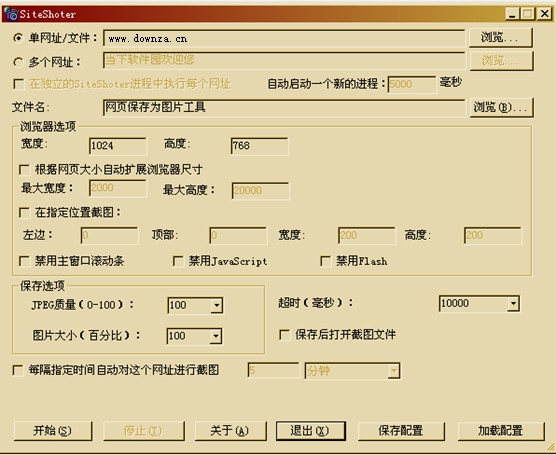This screenshot has height=455, width=556.
Task: Click the 退出(X) button
Action: [311, 431]
